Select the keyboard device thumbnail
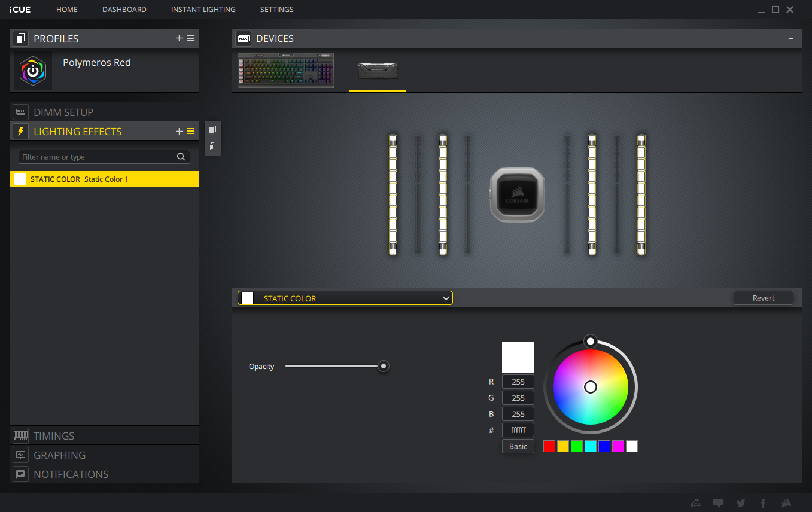The image size is (812, 512). [286, 70]
